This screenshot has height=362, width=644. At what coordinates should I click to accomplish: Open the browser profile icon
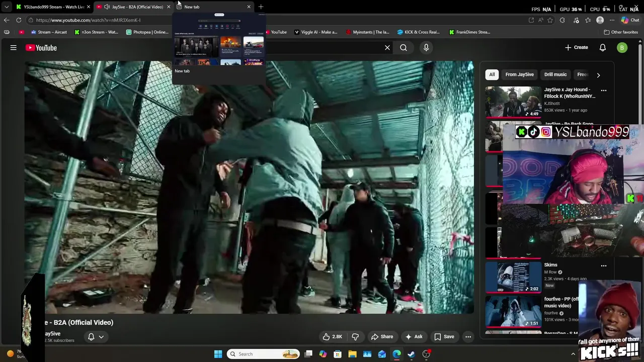(600, 20)
